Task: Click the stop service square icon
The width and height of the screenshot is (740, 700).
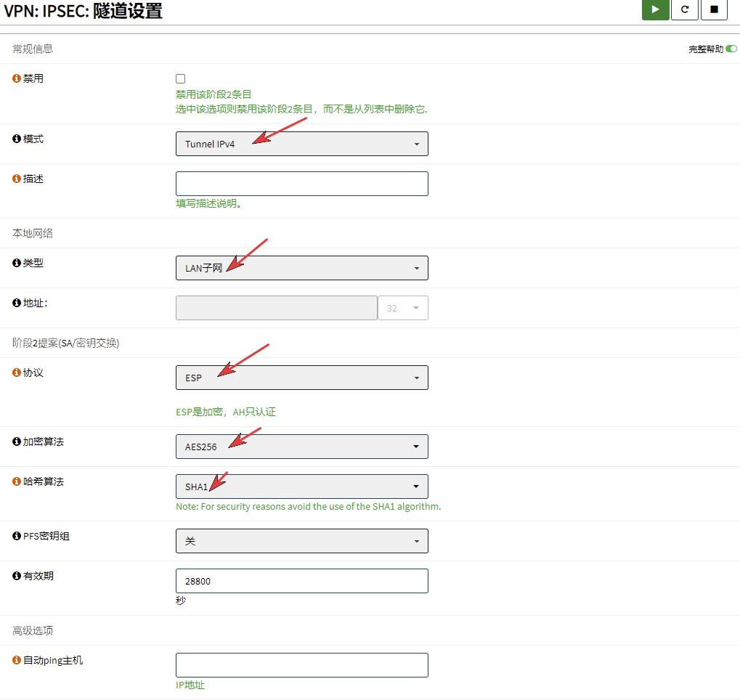Action: point(714,9)
